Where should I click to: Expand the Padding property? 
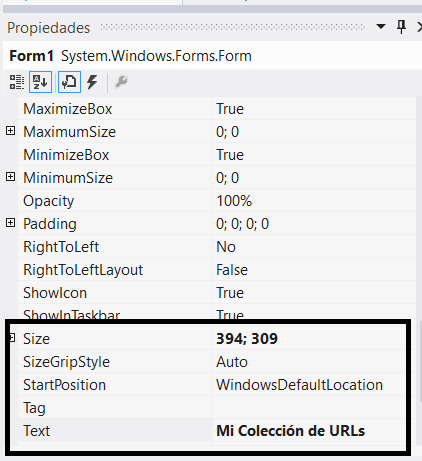coord(11,223)
